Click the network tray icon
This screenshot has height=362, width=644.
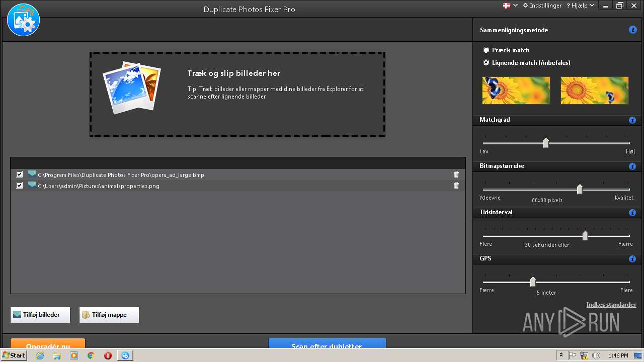click(x=584, y=355)
